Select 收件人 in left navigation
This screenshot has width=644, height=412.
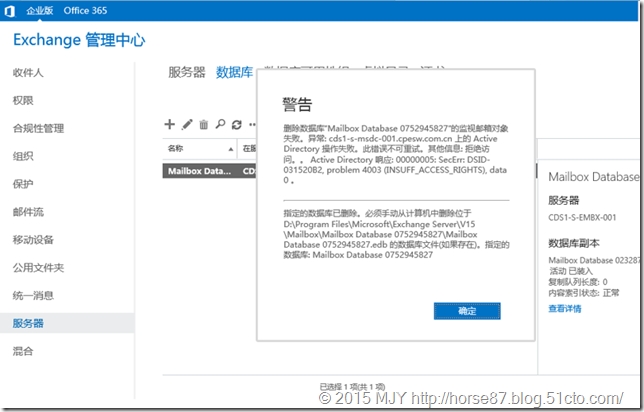coord(28,73)
